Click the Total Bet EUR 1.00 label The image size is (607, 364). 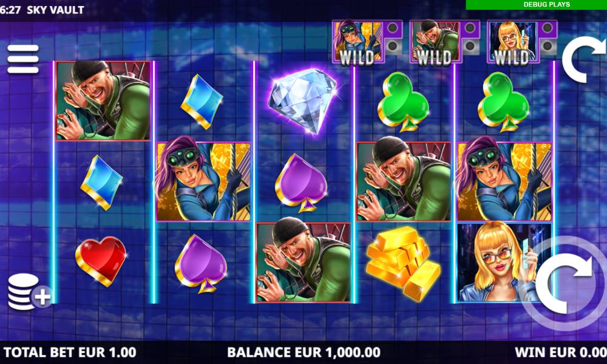pos(70,352)
